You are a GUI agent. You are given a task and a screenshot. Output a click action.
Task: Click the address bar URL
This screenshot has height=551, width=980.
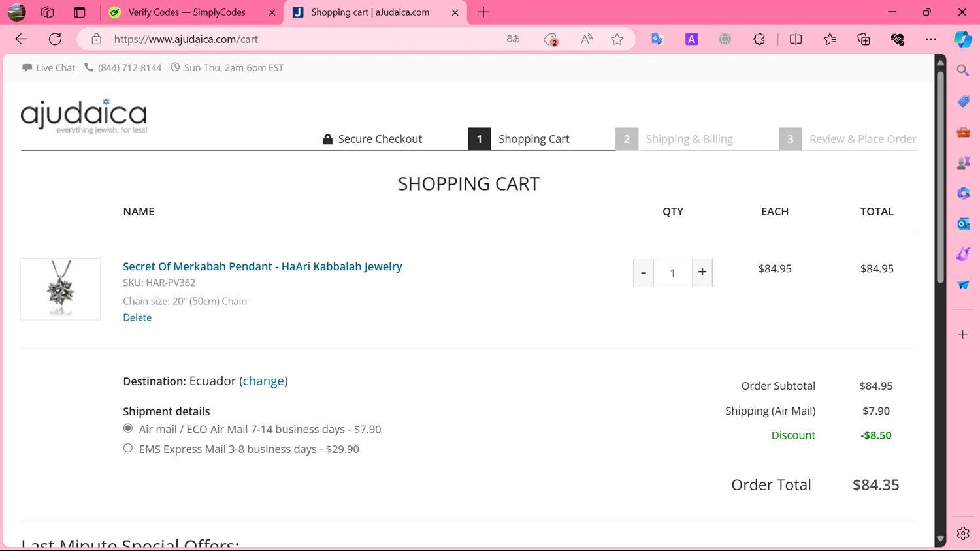click(x=186, y=39)
